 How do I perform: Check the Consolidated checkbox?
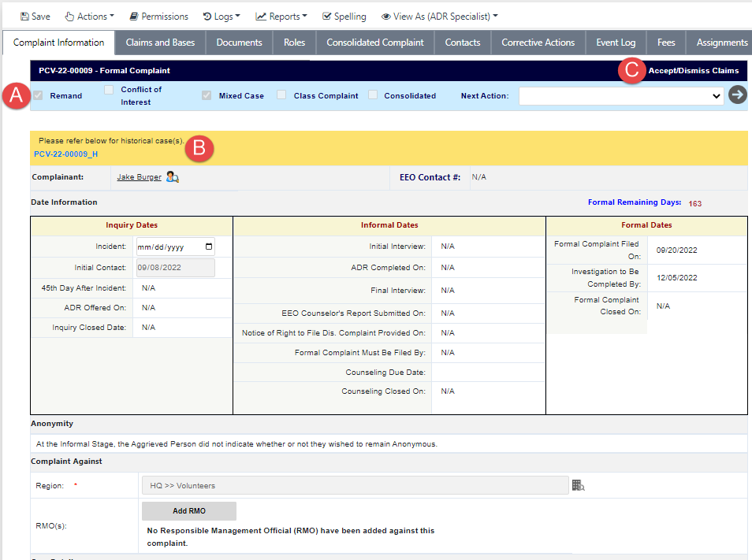click(x=373, y=95)
